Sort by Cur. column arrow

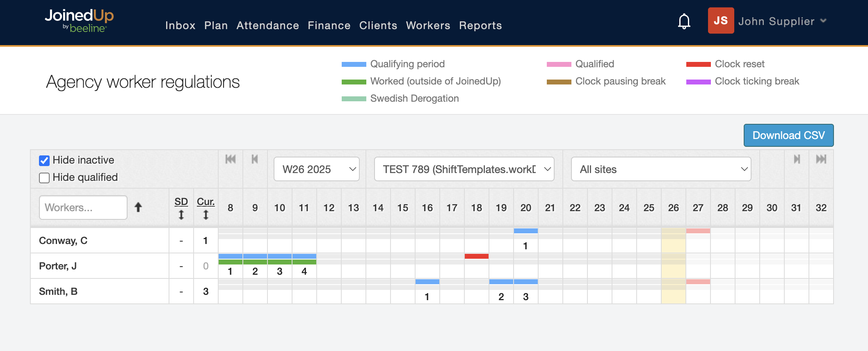[x=206, y=214]
